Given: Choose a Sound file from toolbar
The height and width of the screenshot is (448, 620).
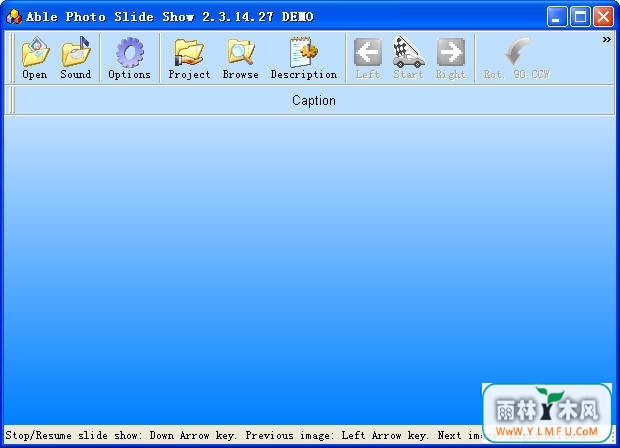Looking at the screenshot, I should 76,58.
